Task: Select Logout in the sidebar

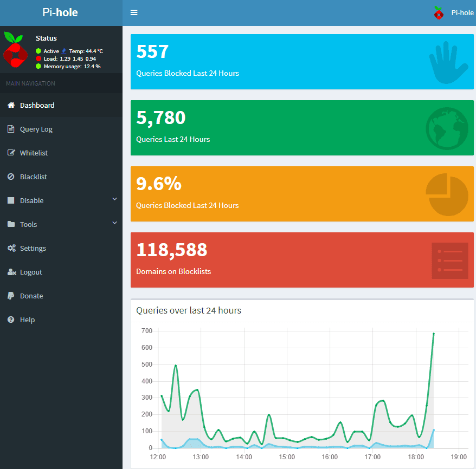Action: (61, 272)
